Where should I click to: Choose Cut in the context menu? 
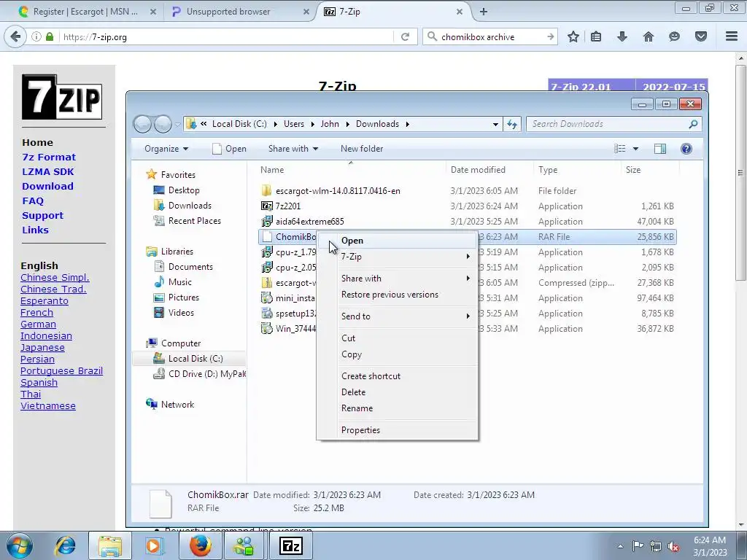[x=398, y=338]
